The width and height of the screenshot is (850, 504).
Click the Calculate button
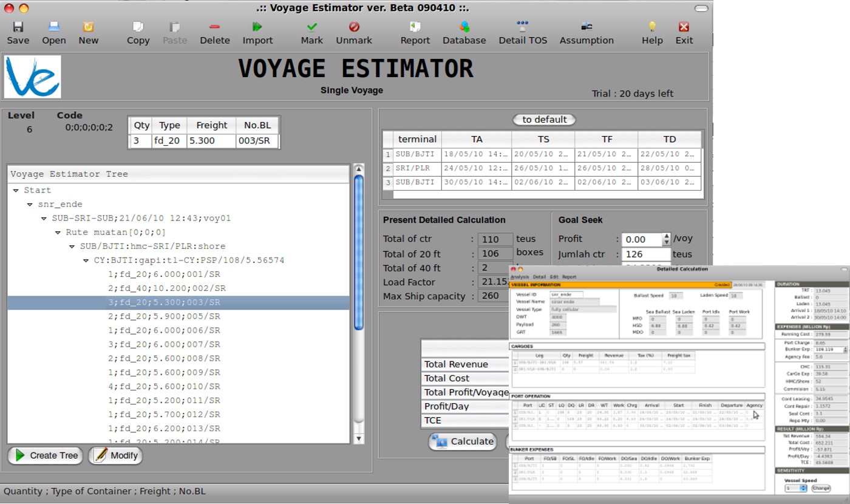click(x=463, y=441)
